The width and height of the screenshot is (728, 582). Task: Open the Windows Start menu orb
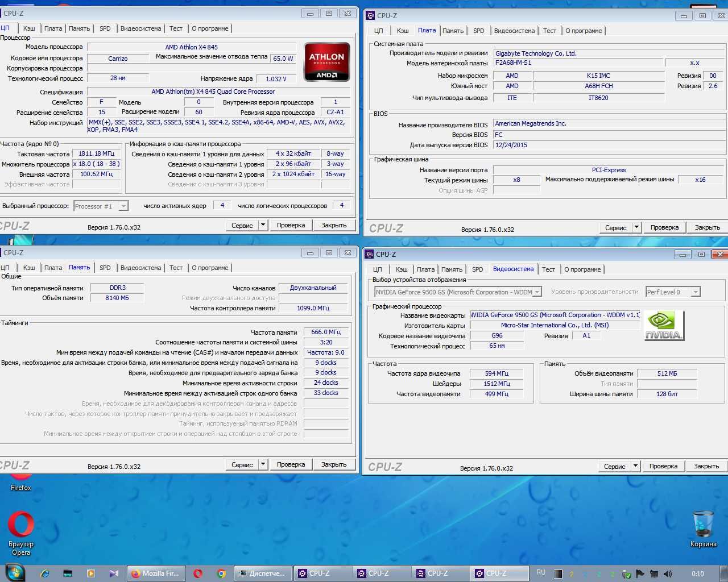[x=14, y=572]
